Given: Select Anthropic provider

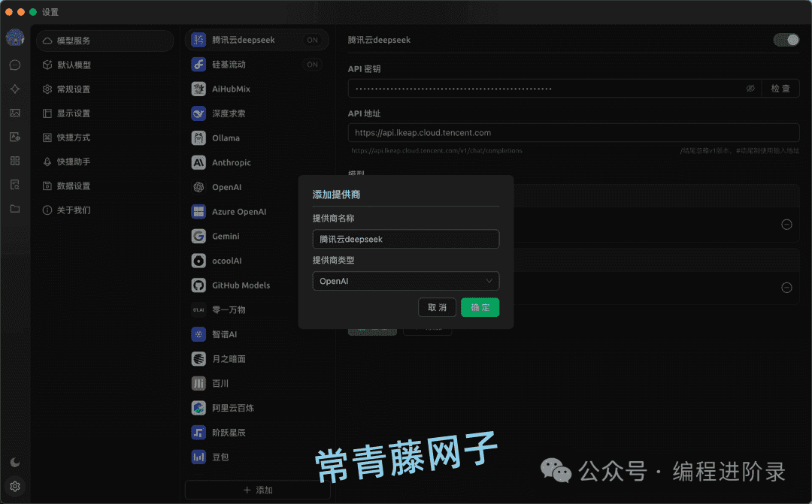Looking at the screenshot, I should pos(256,162).
